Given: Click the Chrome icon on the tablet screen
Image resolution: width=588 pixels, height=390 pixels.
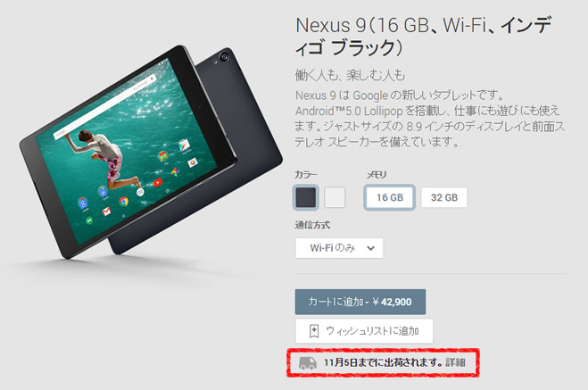Looking at the screenshot, I should [123, 202].
